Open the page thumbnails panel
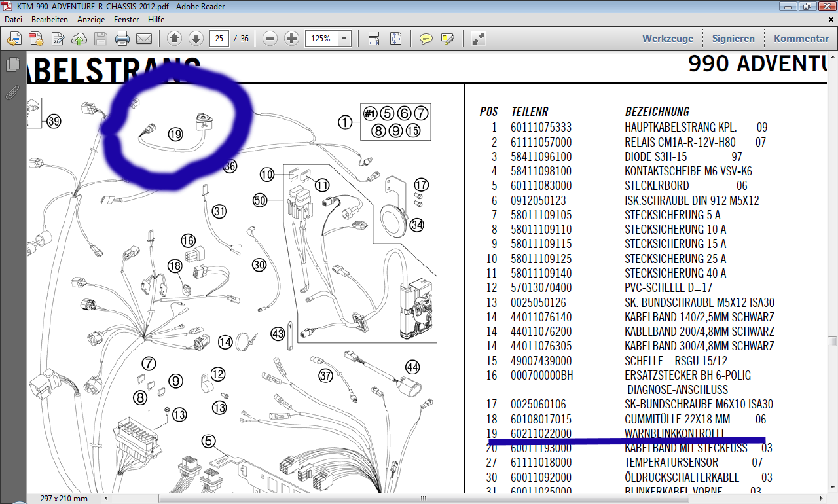 pyautogui.click(x=12, y=65)
